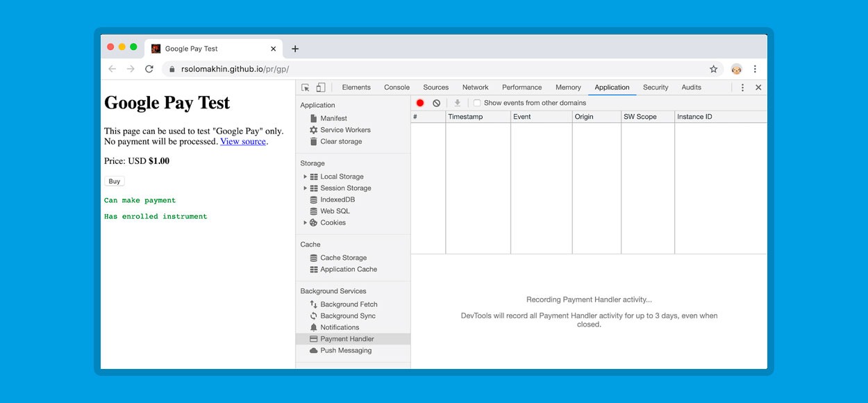Open Service Workers in the sidebar
Viewport: 868px width, 403px height.
point(345,130)
